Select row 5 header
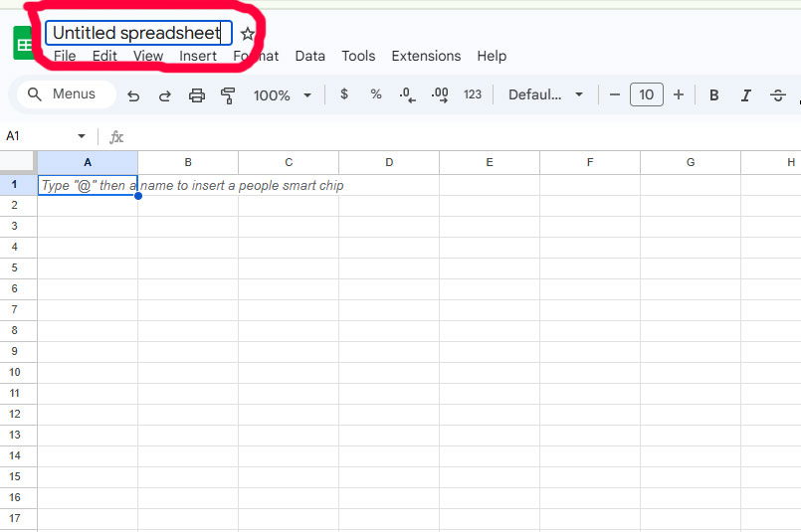 tap(18, 268)
